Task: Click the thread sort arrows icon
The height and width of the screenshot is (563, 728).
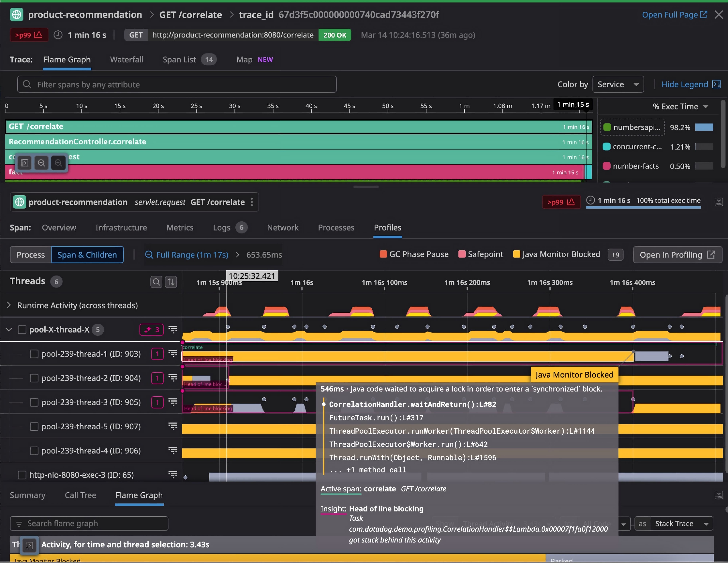Action: (171, 282)
